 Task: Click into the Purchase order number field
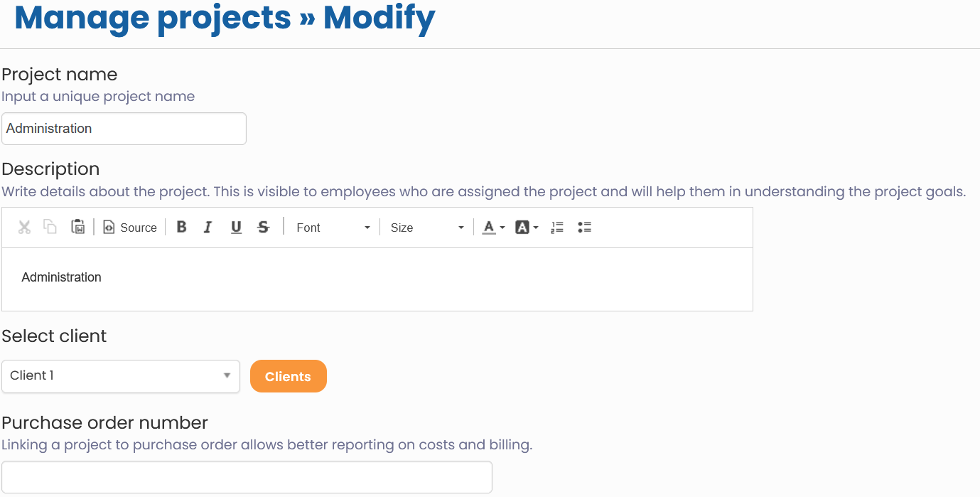click(x=247, y=476)
